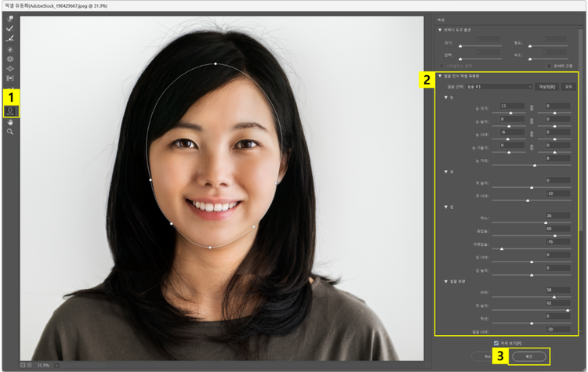This screenshot has width=588, height=372.
Task: Select the Face tool
Action: click(x=10, y=111)
